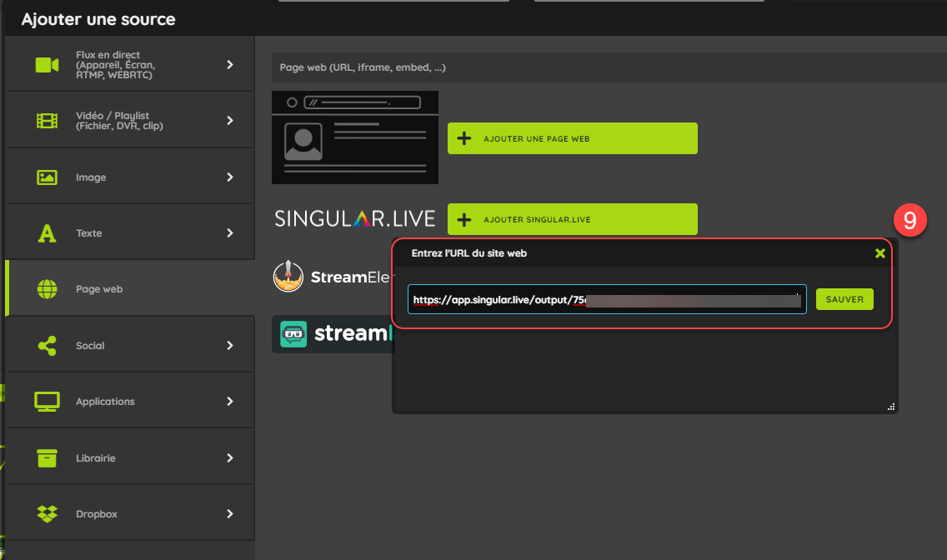The width and height of the screenshot is (947, 560).
Task: Select the Texte category label
Action: (88, 233)
